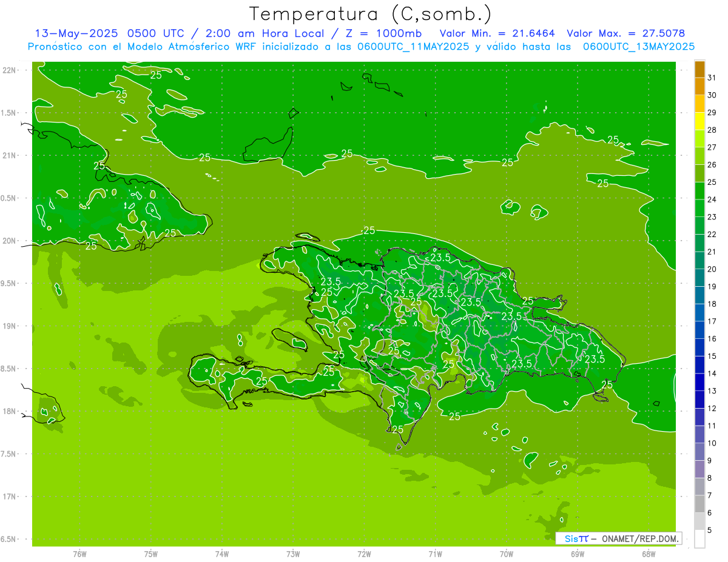The width and height of the screenshot is (728, 562).
Task: Click the '18N' latitude axis label
Action: [10, 412]
